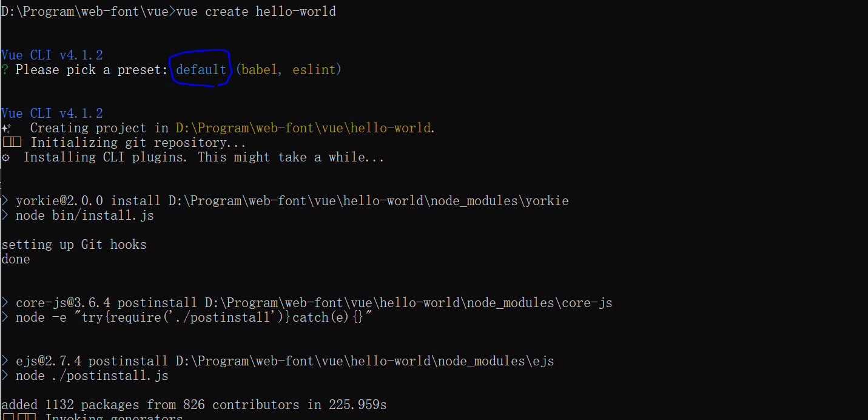
Task: Click the gear icon before 'Installing CLI plugins'
Action: coord(5,157)
